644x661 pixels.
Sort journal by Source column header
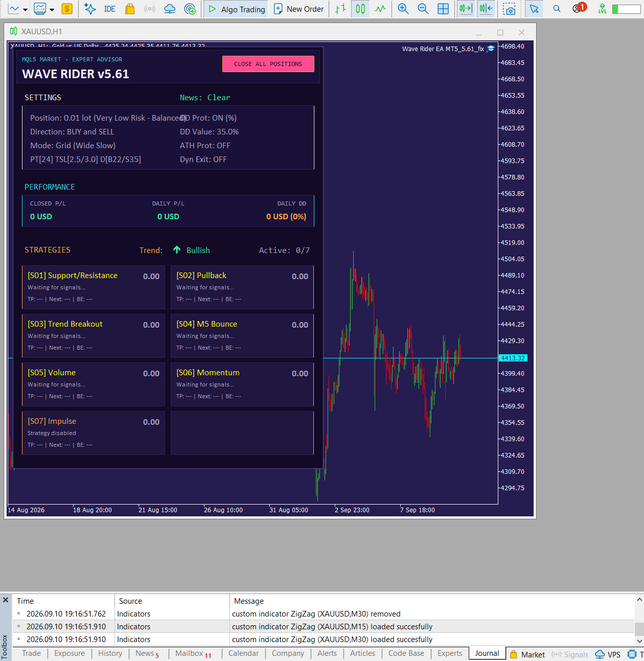click(x=172, y=601)
